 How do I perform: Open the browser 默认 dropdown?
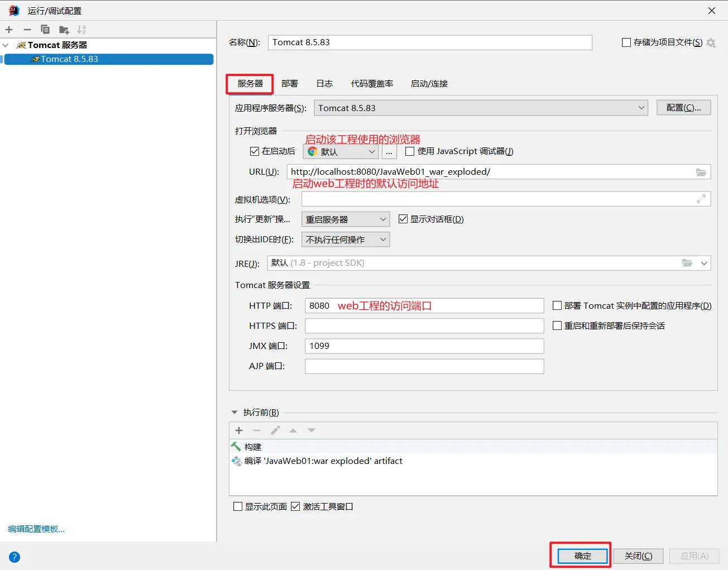[341, 151]
